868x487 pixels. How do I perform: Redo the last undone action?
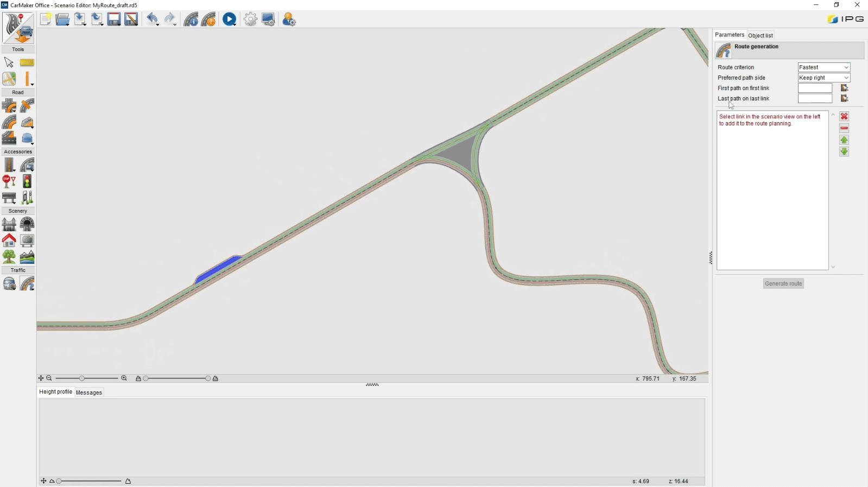click(170, 20)
